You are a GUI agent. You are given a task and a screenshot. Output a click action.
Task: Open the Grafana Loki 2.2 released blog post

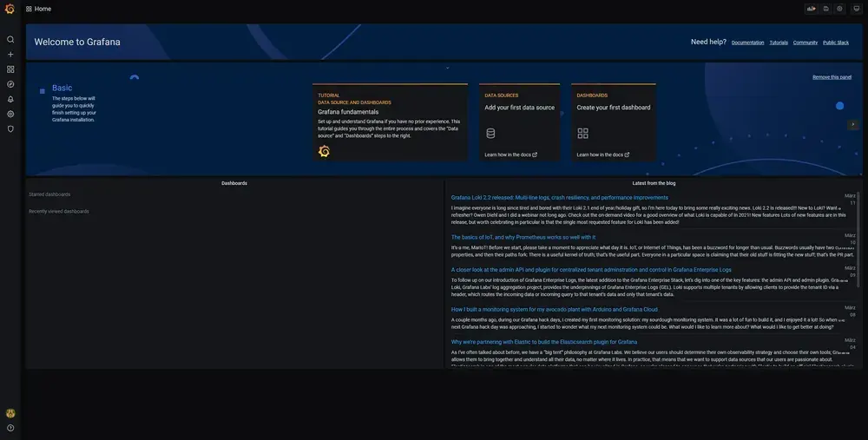point(559,197)
